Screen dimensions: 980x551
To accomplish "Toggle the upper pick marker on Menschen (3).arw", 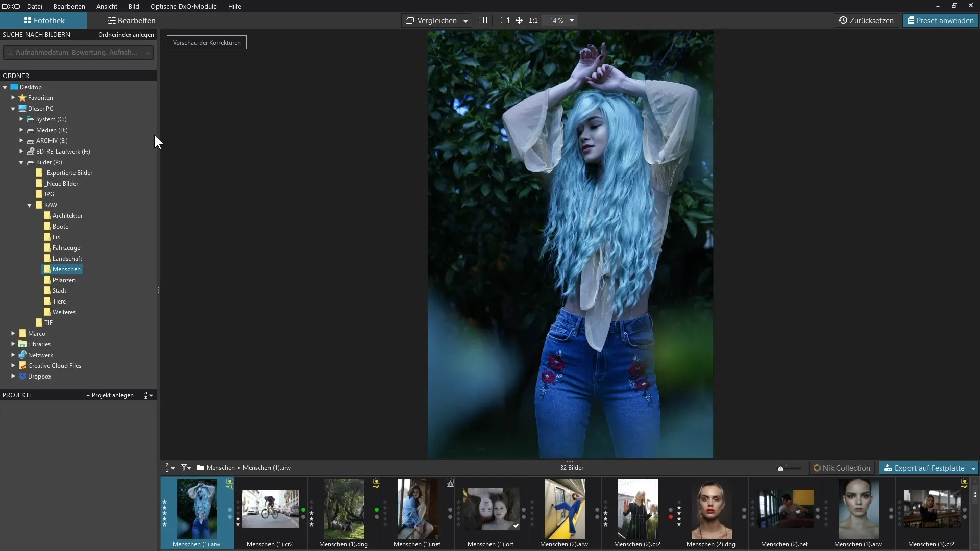I will coord(891,510).
